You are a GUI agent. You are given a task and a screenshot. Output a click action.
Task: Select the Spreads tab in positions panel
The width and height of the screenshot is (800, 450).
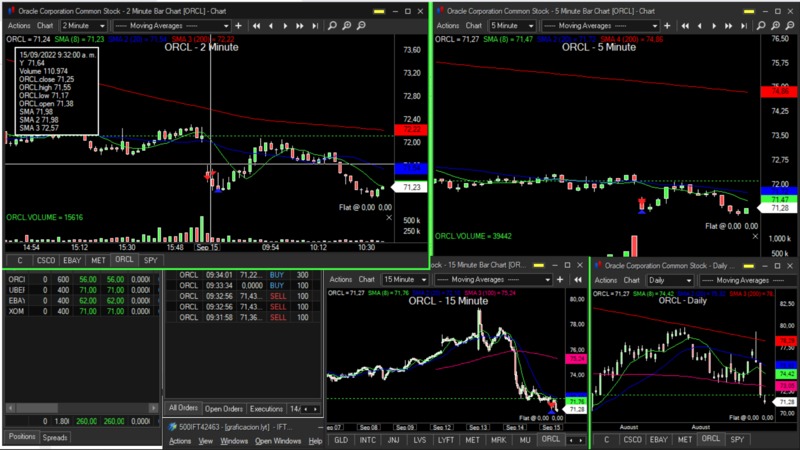(55, 438)
